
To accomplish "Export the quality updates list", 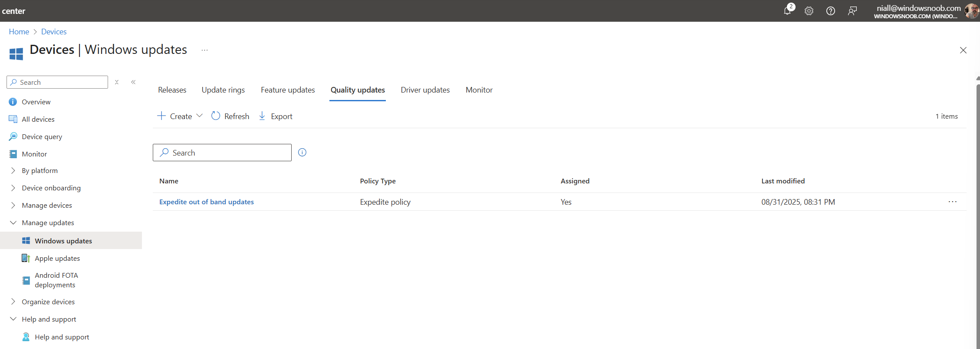I will pos(276,116).
